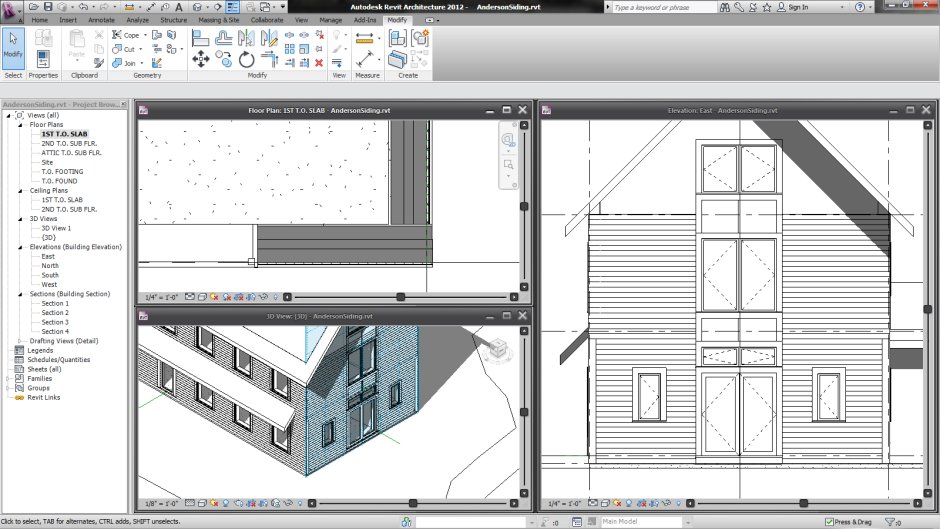The height and width of the screenshot is (529, 940).
Task: Click the 3D view horizontal scrollbar thumb
Action: (x=413, y=503)
